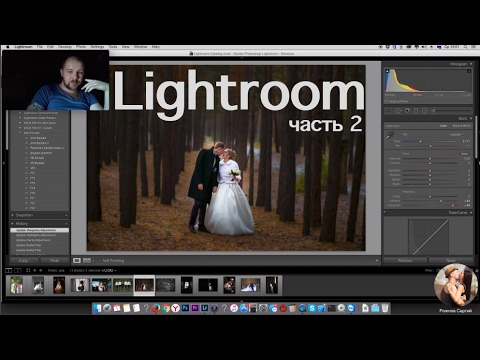The height and width of the screenshot is (360, 480).
Task: Click the second window display icon
Action: tap(18, 270)
